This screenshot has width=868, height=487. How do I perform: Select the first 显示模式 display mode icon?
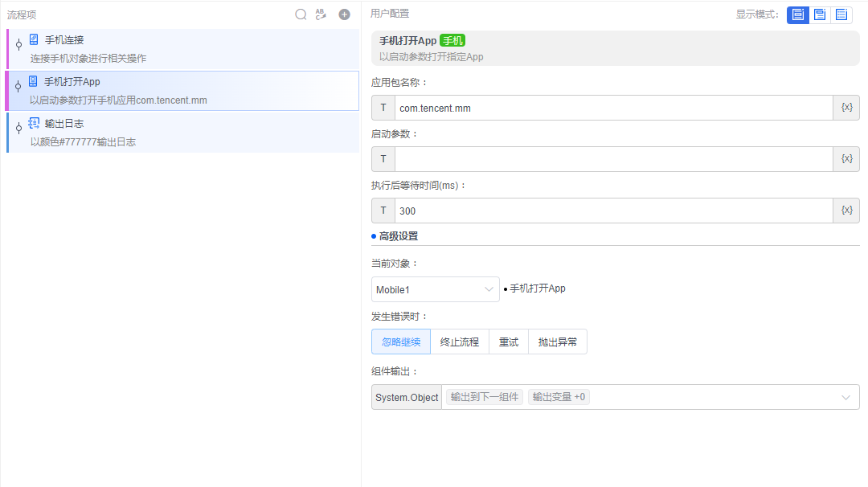[x=796, y=14]
